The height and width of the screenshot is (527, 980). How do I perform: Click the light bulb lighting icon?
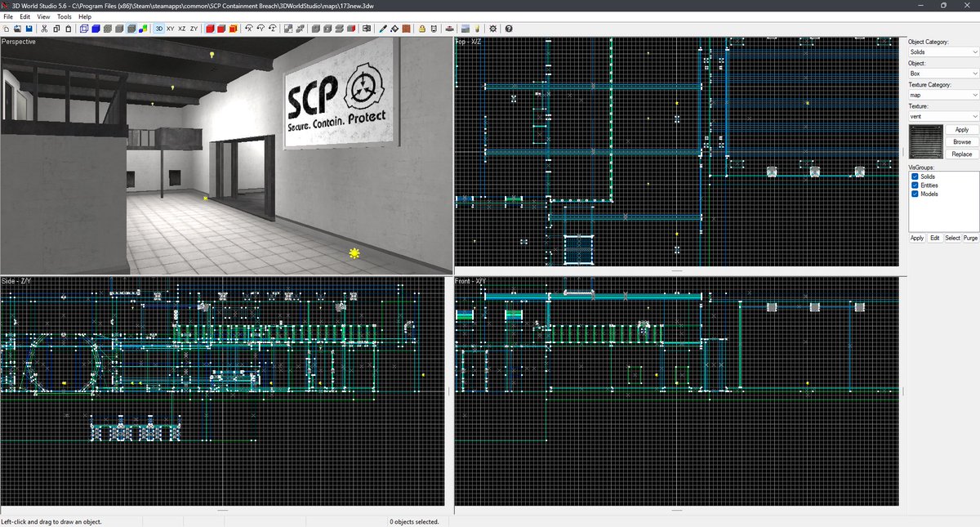[477, 29]
